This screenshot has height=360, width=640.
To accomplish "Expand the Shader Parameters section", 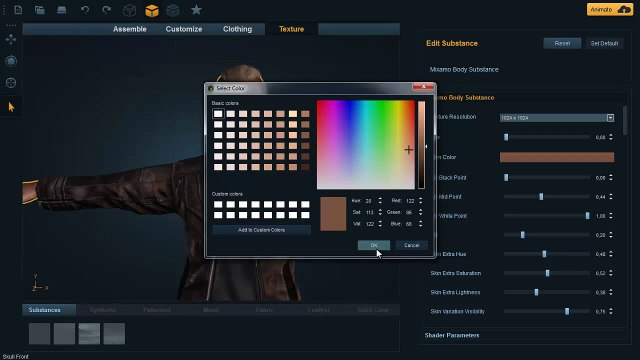I will pyautogui.click(x=452, y=336).
